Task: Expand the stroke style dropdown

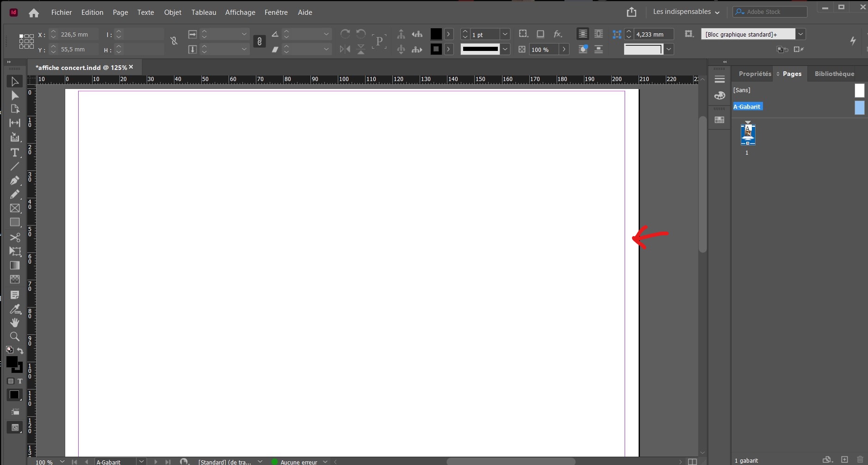Action: coord(506,50)
